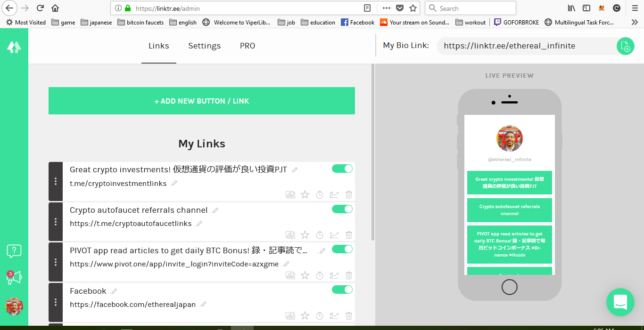
Task: View analytics for Great crypto investments link
Action: pos(334,194)
